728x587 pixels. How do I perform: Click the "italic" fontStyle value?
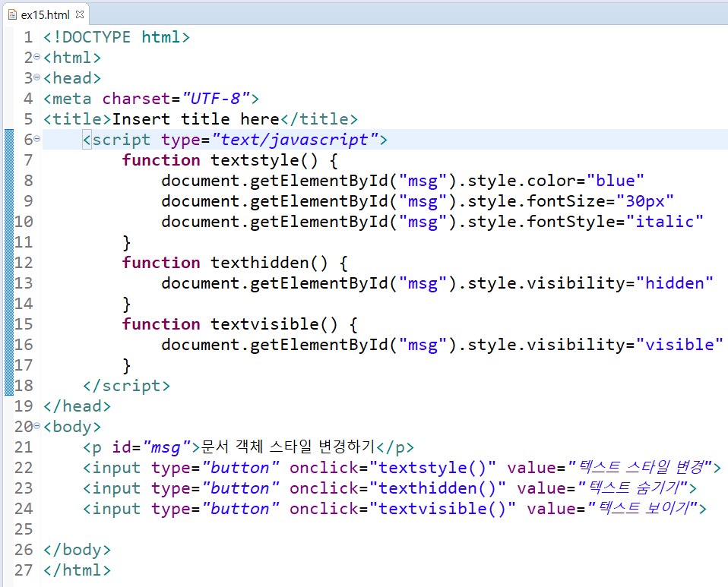[664, 221]
